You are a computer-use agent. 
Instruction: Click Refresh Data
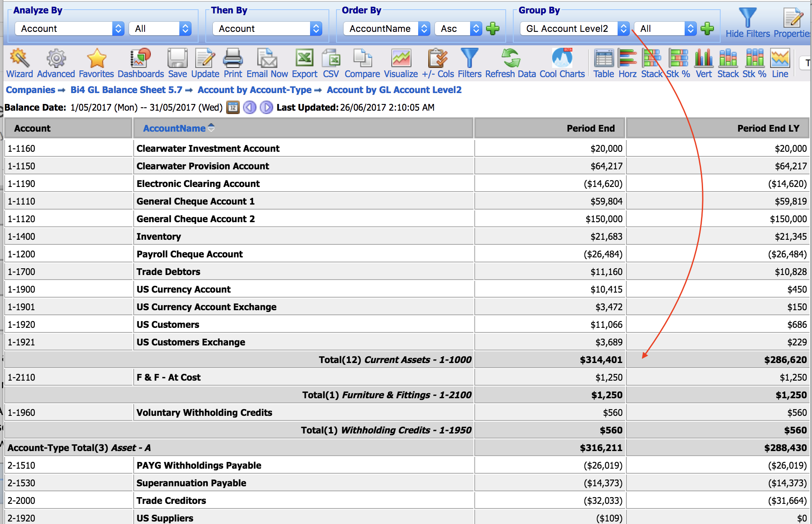(510, 63)
